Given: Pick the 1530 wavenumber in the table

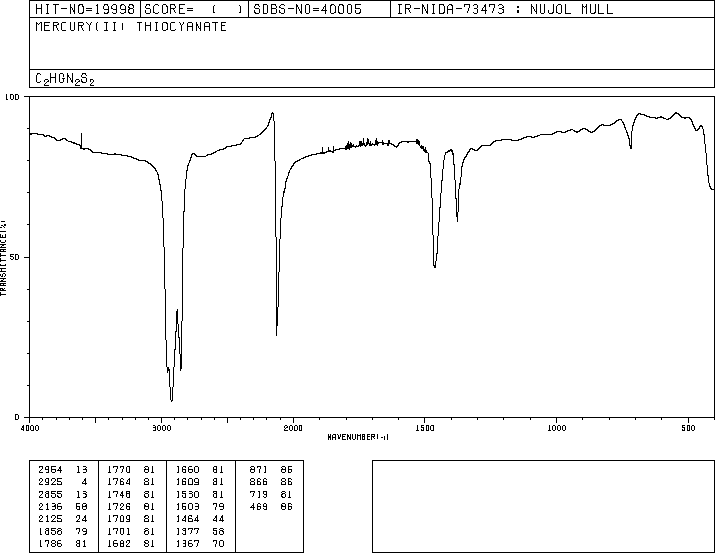Looking at the screenshot, I should pos(187,494).
